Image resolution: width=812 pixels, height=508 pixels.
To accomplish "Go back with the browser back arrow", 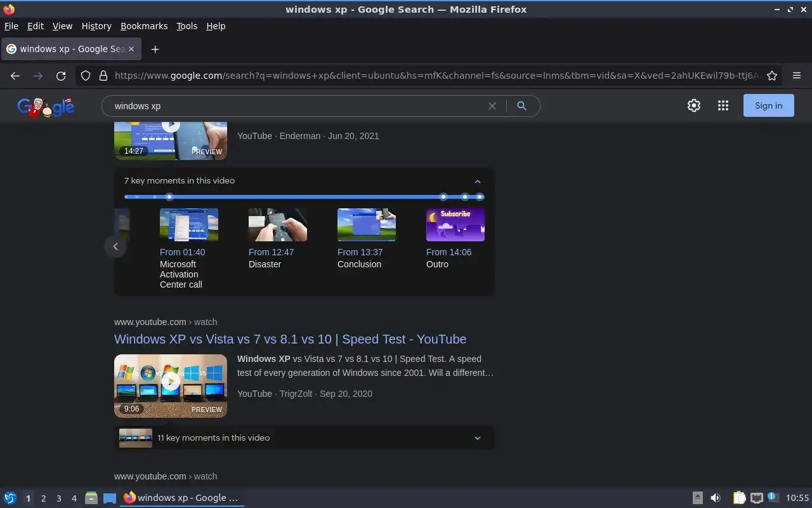I will pos(15,76).
